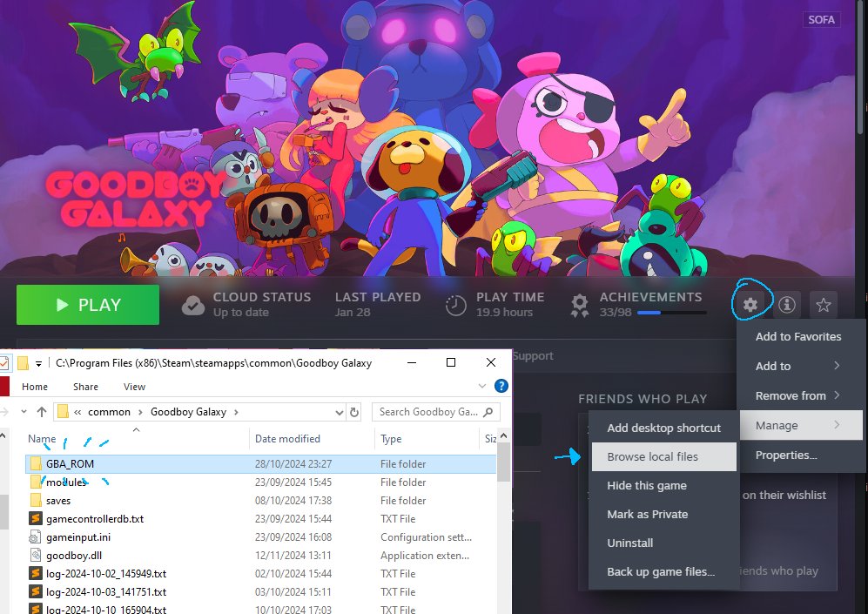Expand the 'Add to' submenu
The width and height of the screenshot is (868, 614).
tap(837, 366)
